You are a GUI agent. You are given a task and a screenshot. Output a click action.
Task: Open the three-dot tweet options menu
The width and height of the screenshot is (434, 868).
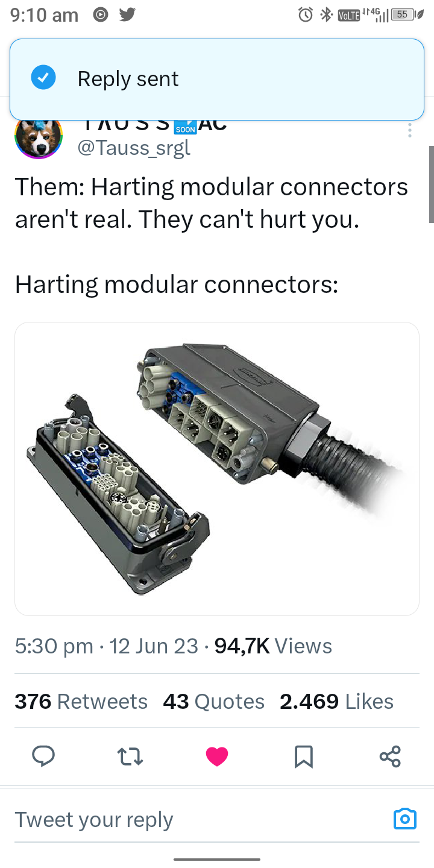(x=410, y=130)
